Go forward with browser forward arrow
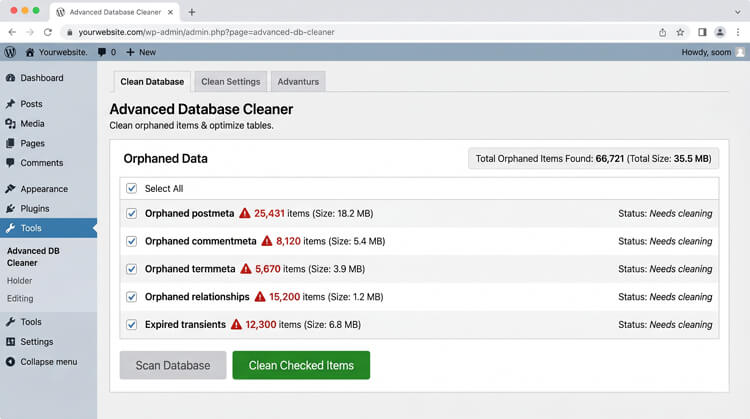Viewport: 750px width, 419px height. (x=30, y=32)
